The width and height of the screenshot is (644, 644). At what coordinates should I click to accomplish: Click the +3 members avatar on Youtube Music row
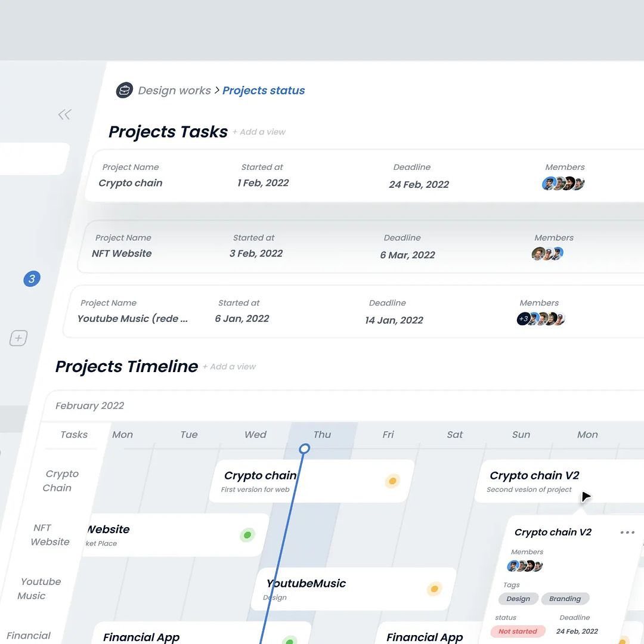(x=524, y=318)
